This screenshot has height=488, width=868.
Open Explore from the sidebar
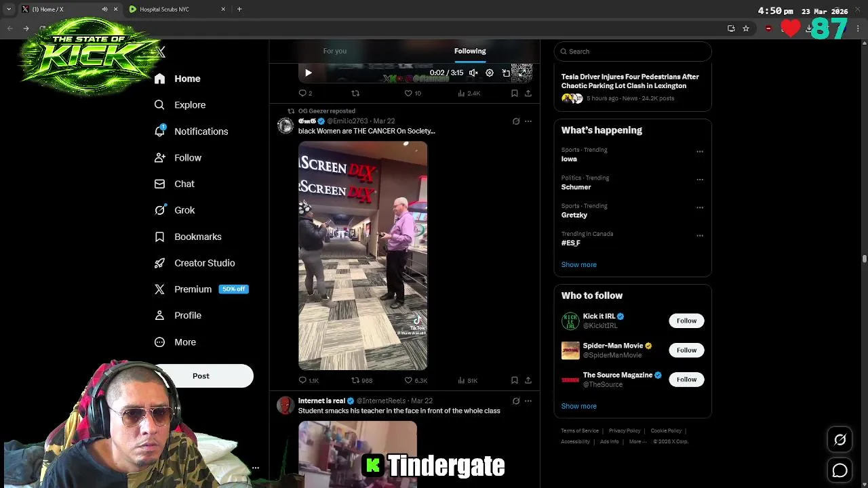pos(180,105)
